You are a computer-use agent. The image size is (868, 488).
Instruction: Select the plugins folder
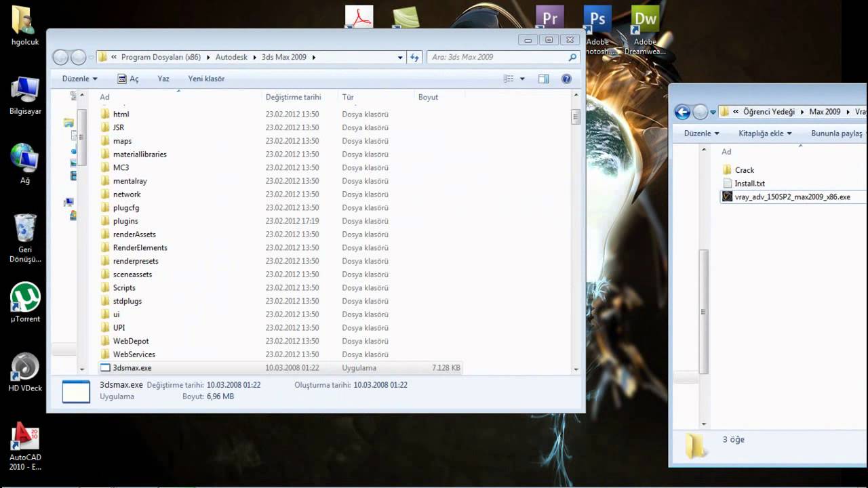click(x=119, y=221)
